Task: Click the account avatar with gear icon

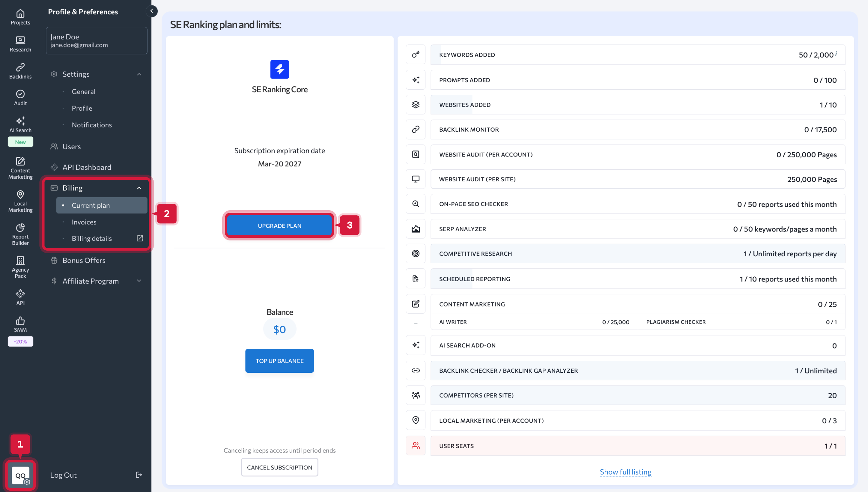Action: point(20,475)
